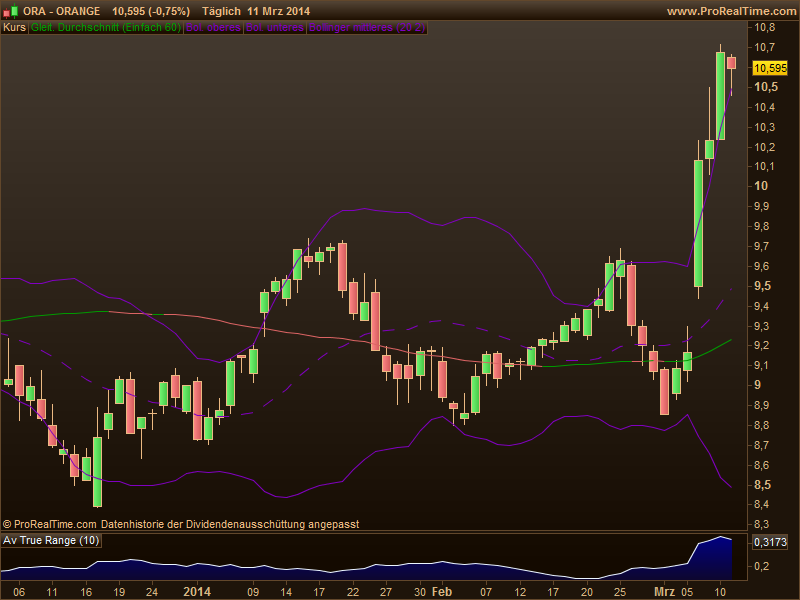
Task: Click the 'Täglich' timeframe text in the title
Action: pos(221,11)
